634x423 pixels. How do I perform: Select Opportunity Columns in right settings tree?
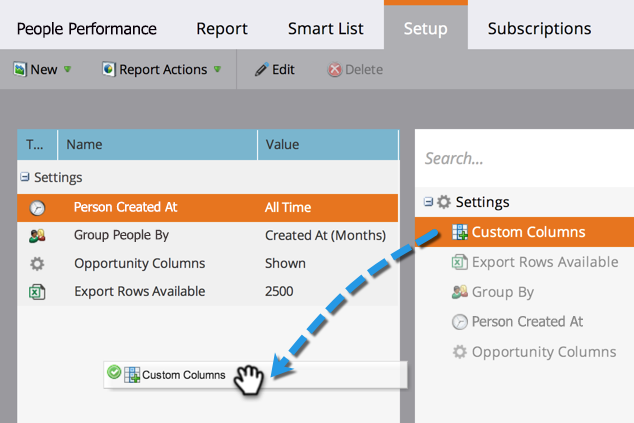pyautogui.click(x=543, y=352)
